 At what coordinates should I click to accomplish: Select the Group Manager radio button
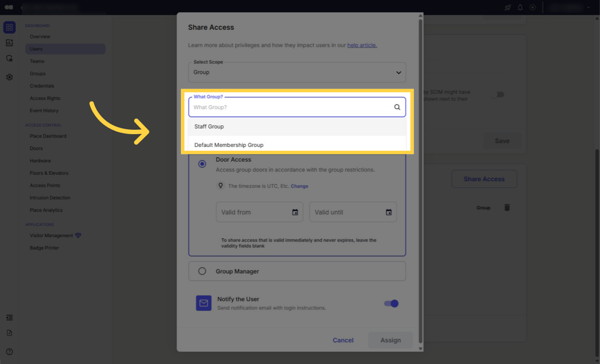point(202,271)
